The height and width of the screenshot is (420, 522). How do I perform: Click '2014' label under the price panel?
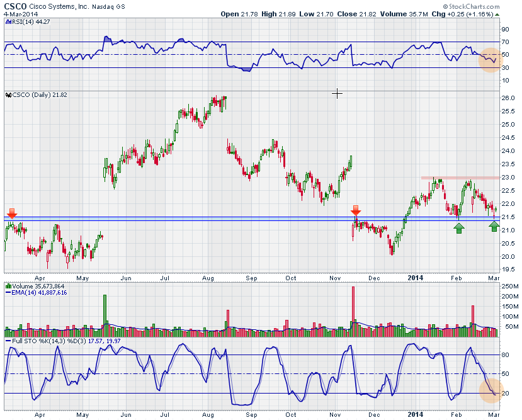[415, 278]
